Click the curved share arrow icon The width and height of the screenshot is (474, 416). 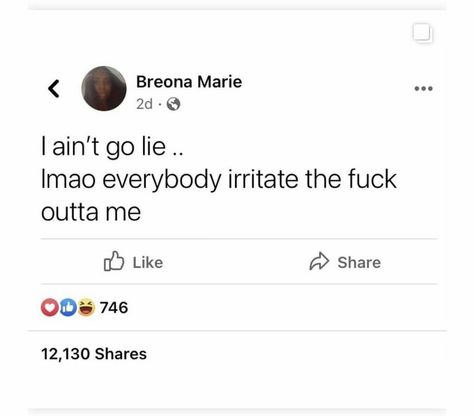click(x=319, y=261)
